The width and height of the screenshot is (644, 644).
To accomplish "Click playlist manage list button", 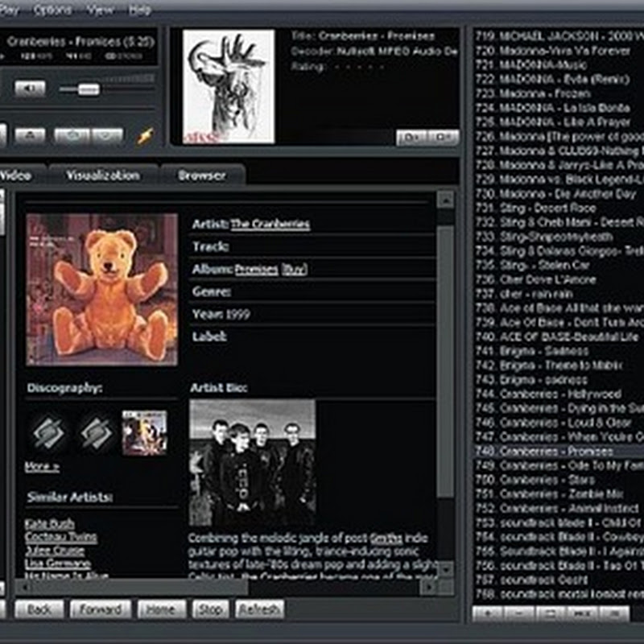I will point(613,613).
